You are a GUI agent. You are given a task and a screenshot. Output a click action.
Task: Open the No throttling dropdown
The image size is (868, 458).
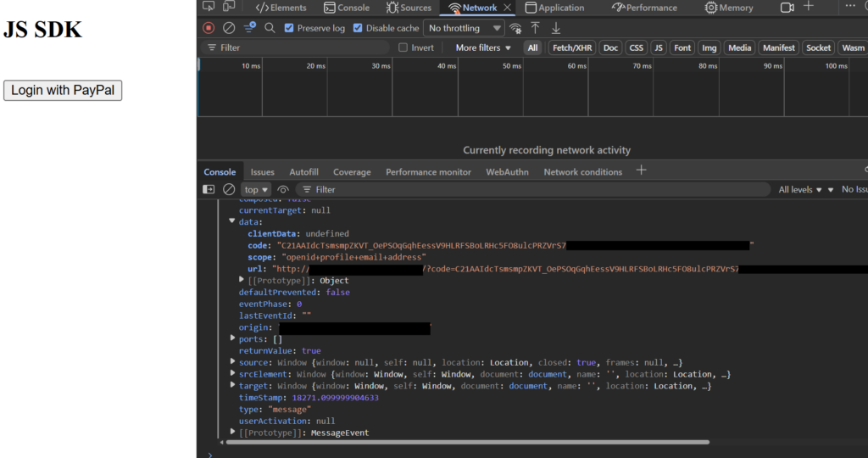pyautogui.click(x=465, y=28)
